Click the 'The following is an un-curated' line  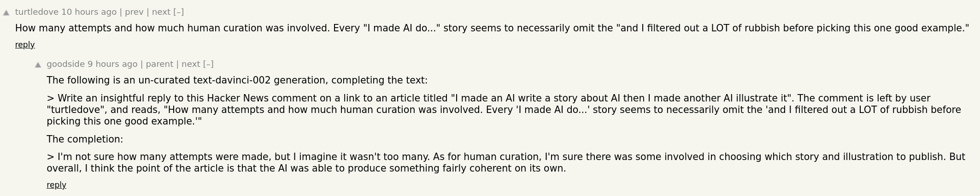click(237, 80)
